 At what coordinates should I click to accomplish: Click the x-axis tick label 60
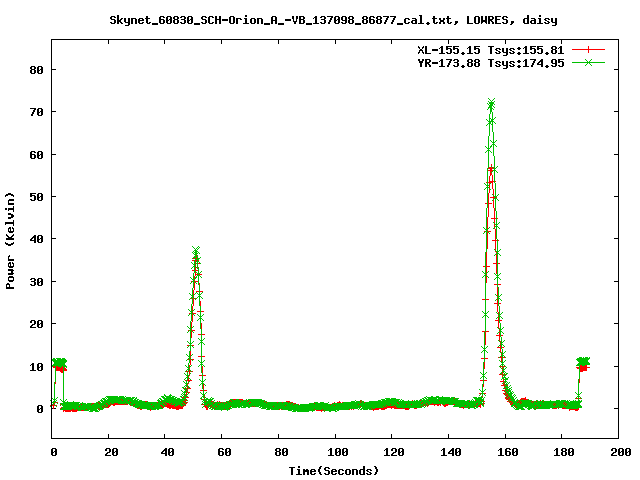[x=224, y=452]
